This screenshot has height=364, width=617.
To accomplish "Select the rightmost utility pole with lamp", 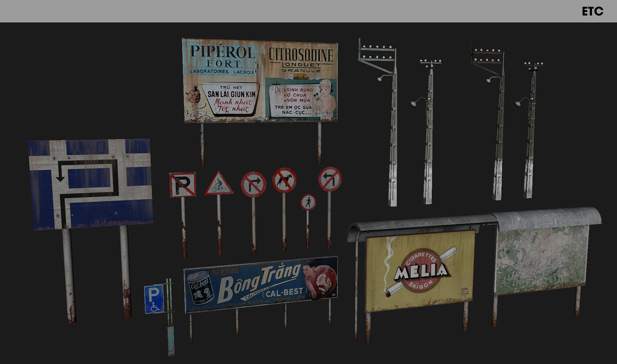I will coord(530,130).
